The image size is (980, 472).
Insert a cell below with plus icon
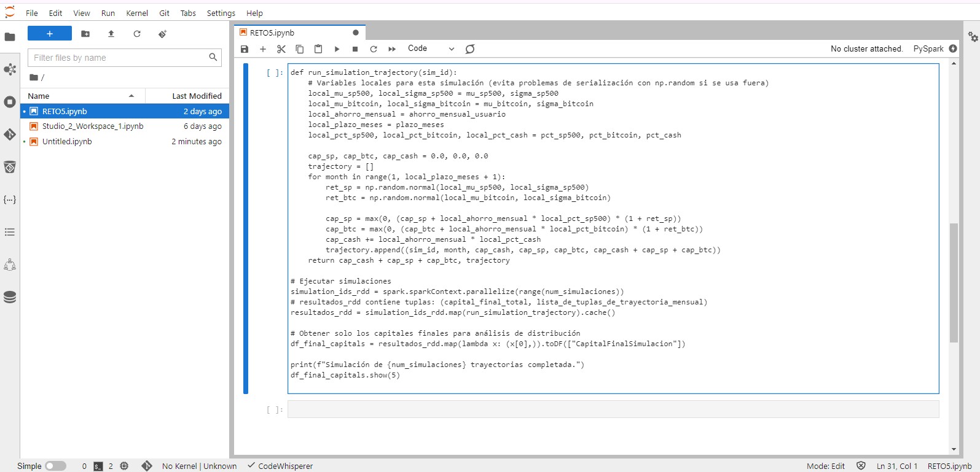point(263,48)
